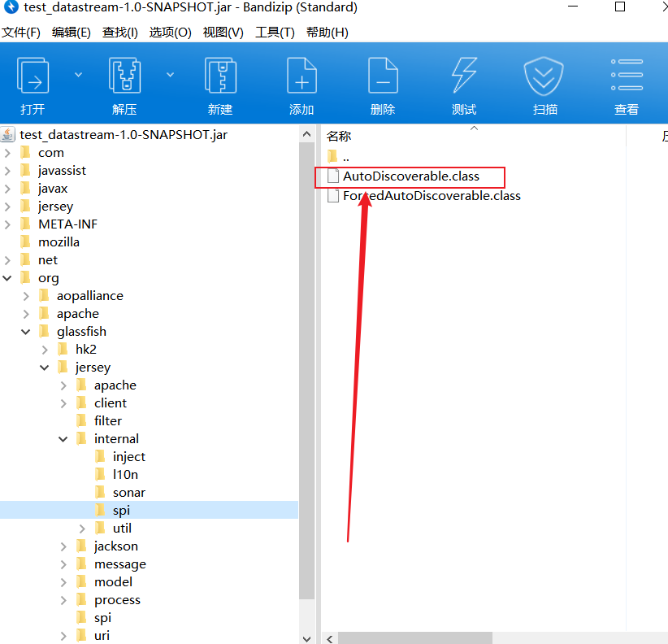This screenshot has height=644, width=668.
Task: Open the 视图(V) menu
Action: point(223,33)
